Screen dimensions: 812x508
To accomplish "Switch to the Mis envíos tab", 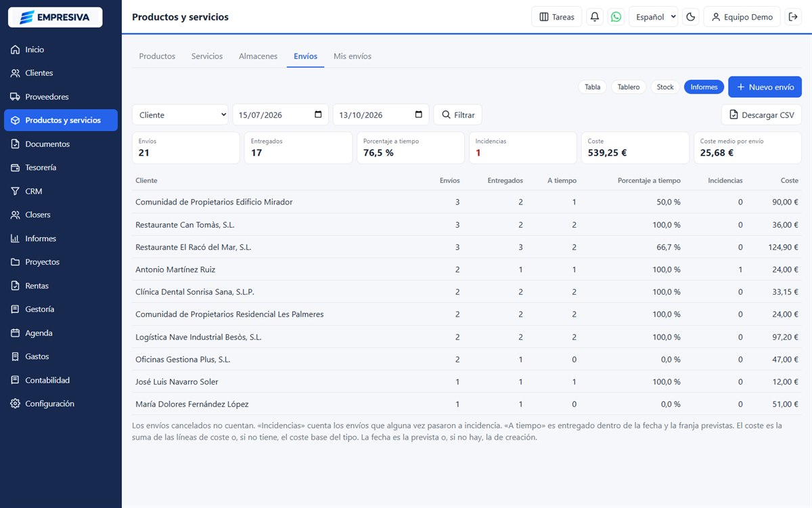I will [x=353, y=56].
